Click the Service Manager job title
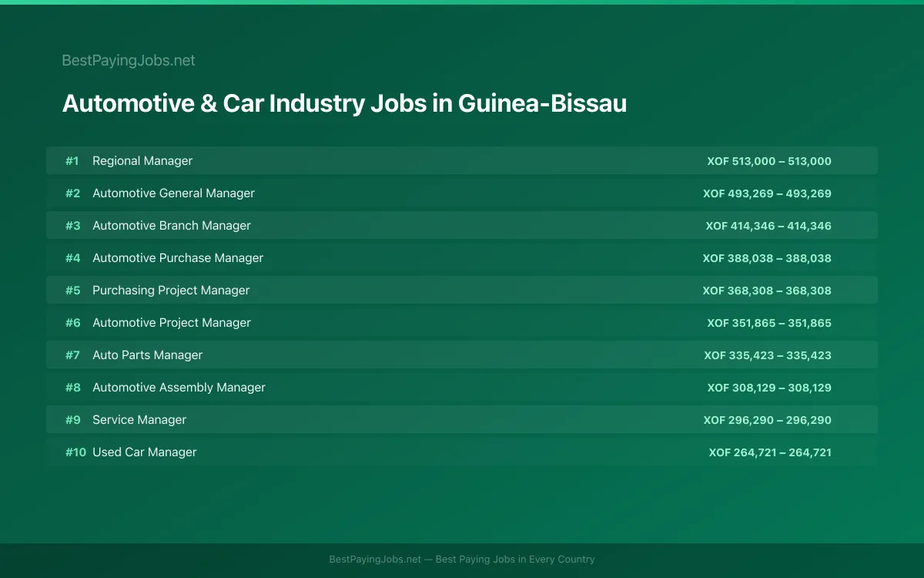The width and height of the screenshot is (924, 578). (x=139, y=420)
